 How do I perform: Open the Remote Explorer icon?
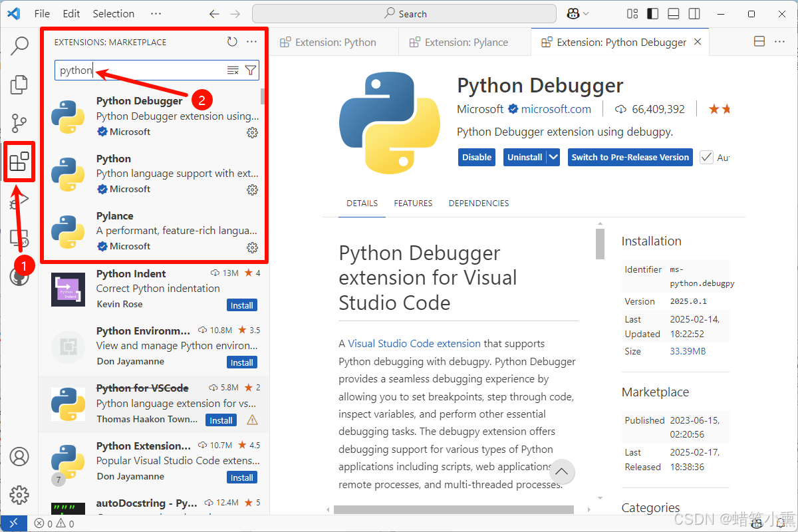[x=20, y=237]
